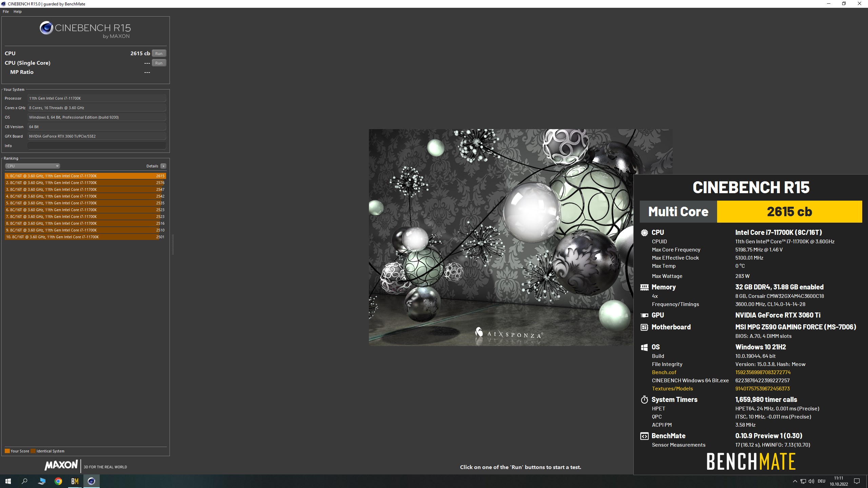This screenshot has width=868, height=488.
Task: Open Google Chrome from taskbar
Action: [x=58, y=481]
